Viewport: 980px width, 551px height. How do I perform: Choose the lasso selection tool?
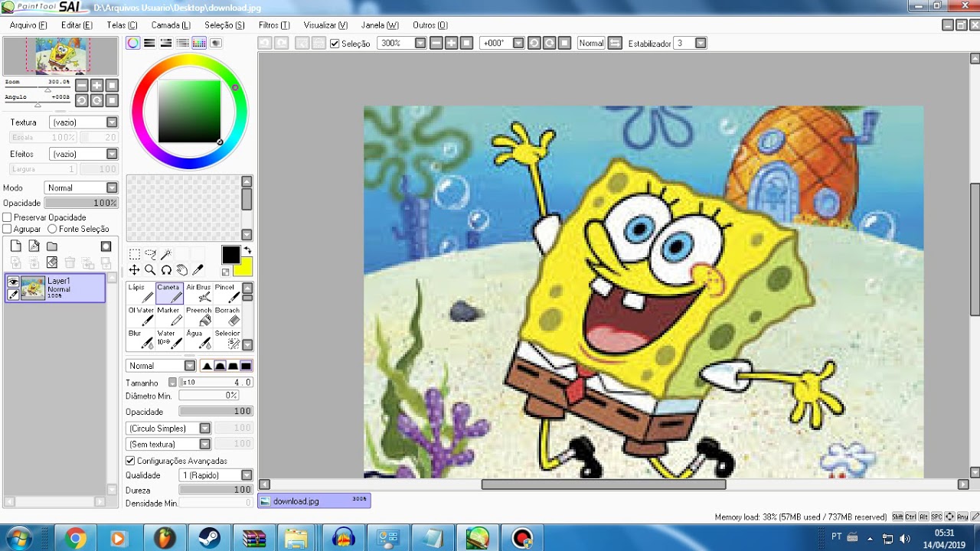[x=150, y=254]
